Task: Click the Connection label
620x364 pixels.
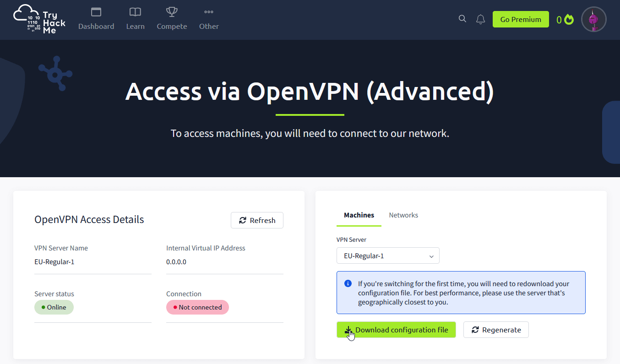Action: (x=184, y=294)
